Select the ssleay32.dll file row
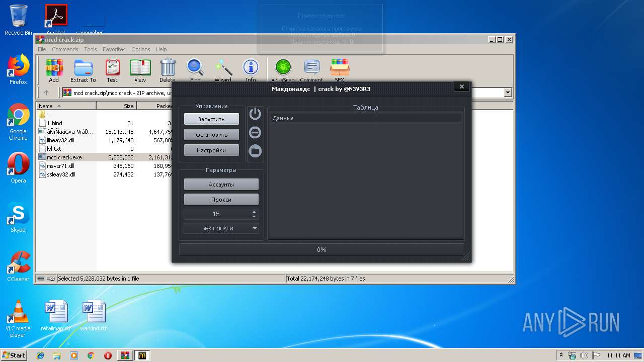This screenshot has width=644, height=362. (61, 174)
